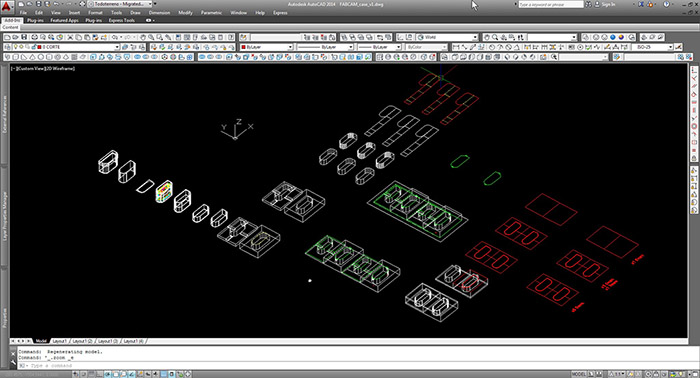The image size is (700, 378).
Task: Open the AutoCAD application menu (red A)
Action: (7, 7)
